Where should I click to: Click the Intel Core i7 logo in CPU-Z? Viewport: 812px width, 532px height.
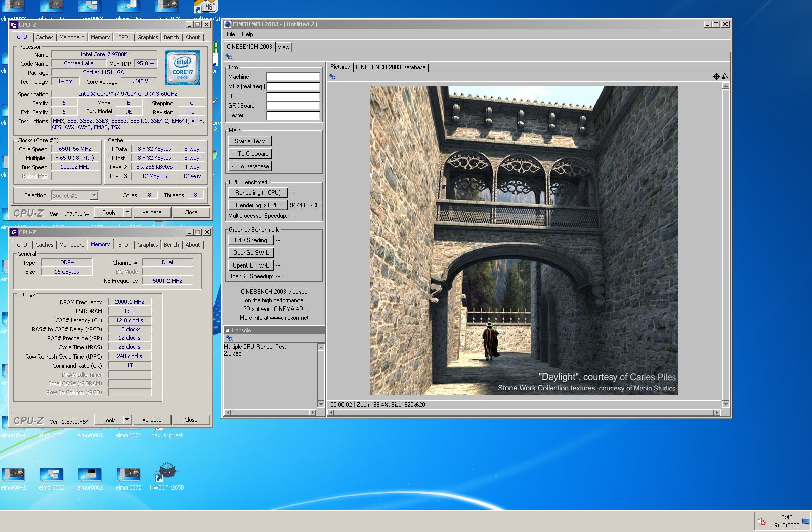[x=183, y=68]
